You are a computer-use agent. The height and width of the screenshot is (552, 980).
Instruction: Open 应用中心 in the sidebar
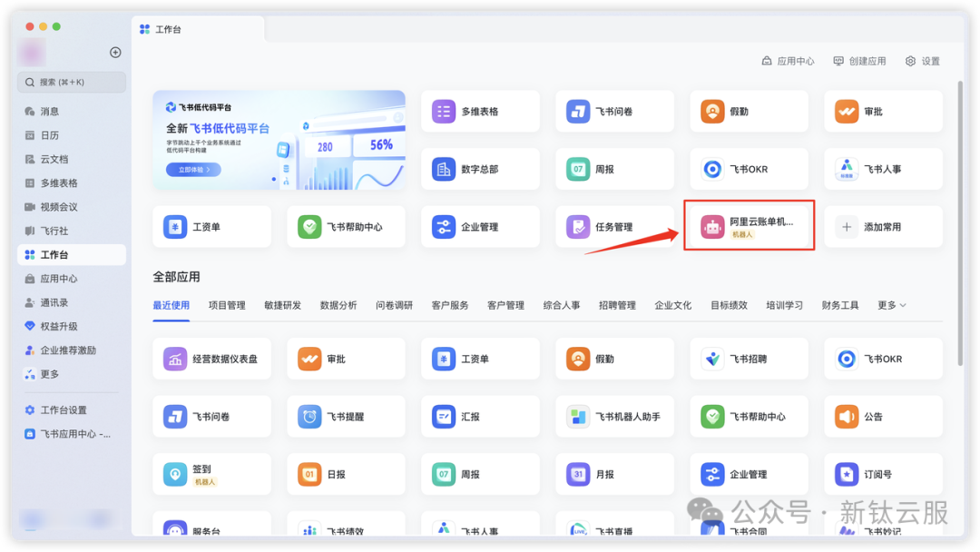coord(72,279)
